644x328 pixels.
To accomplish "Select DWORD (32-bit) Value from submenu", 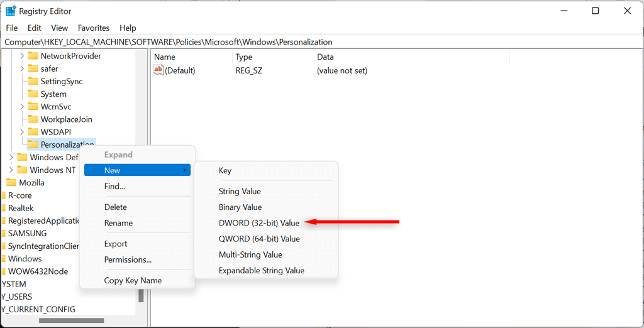I will tap(259, 223).
